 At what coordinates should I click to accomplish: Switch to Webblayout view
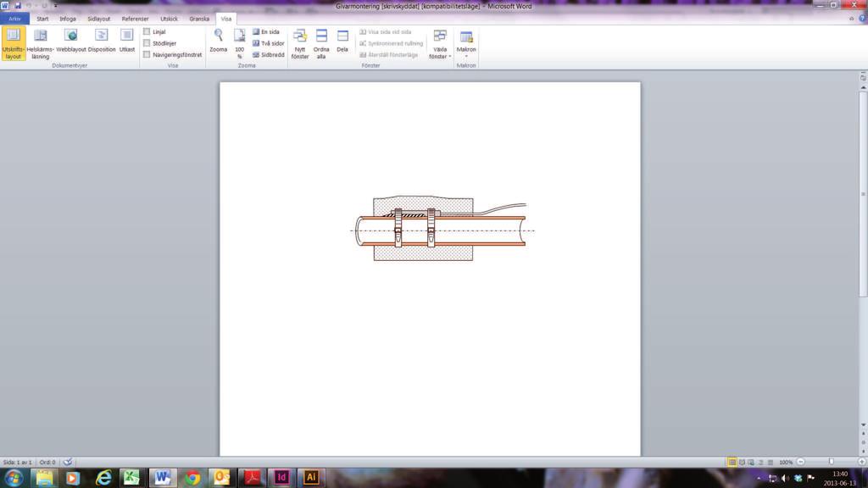click(x=71, y=42)
